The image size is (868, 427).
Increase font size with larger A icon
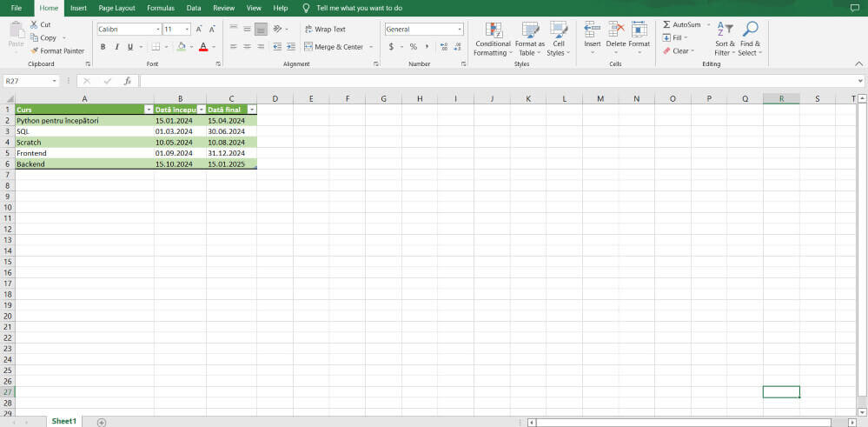(x=199, y=30)
